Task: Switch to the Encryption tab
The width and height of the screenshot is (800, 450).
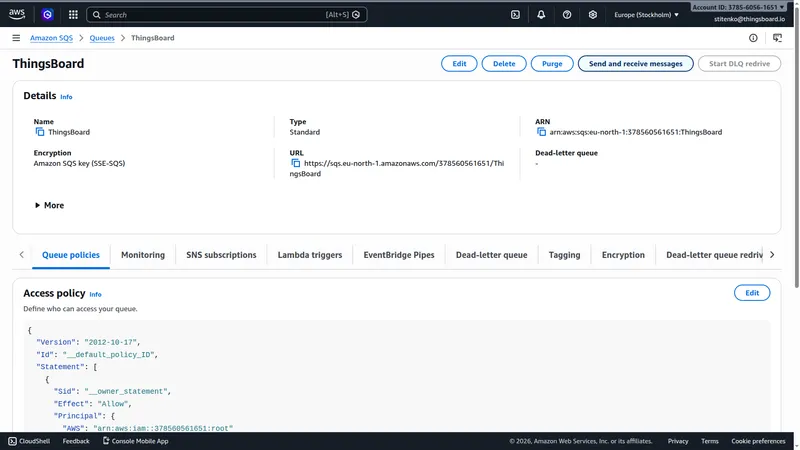Action: pos(623,255)
